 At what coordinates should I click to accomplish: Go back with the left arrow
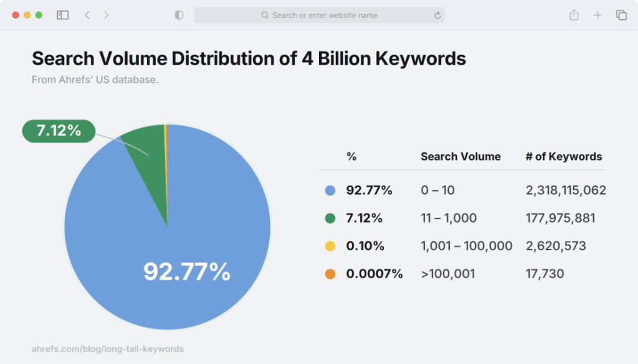point(87,15)
